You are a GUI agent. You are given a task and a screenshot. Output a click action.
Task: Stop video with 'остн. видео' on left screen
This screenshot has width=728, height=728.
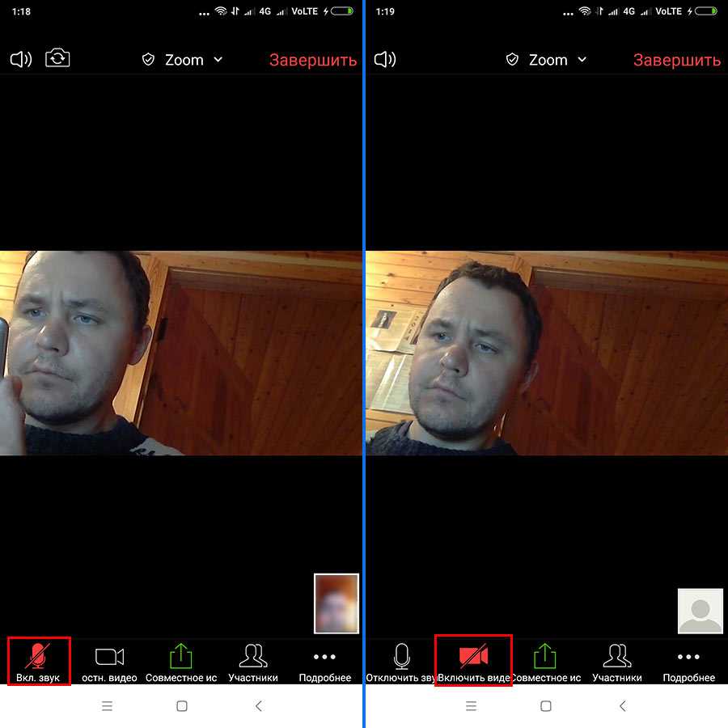pyautogui.click(x=109, y=662)
